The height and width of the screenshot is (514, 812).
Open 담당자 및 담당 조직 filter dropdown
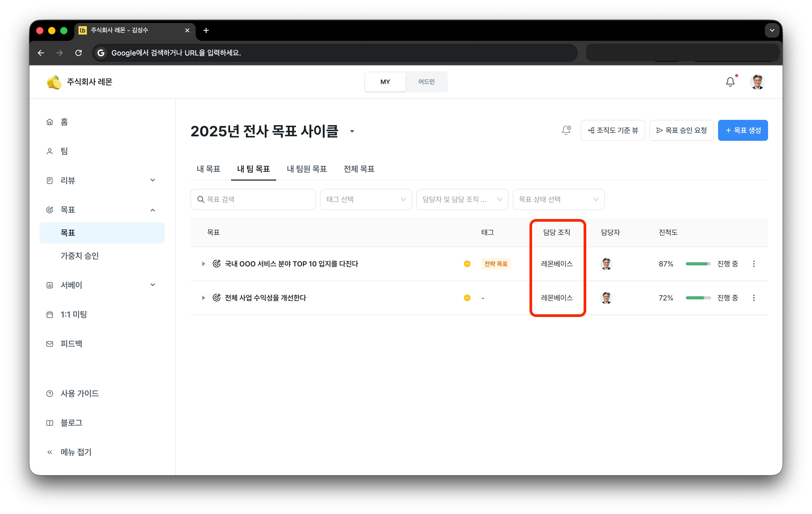tap(462, 199)
